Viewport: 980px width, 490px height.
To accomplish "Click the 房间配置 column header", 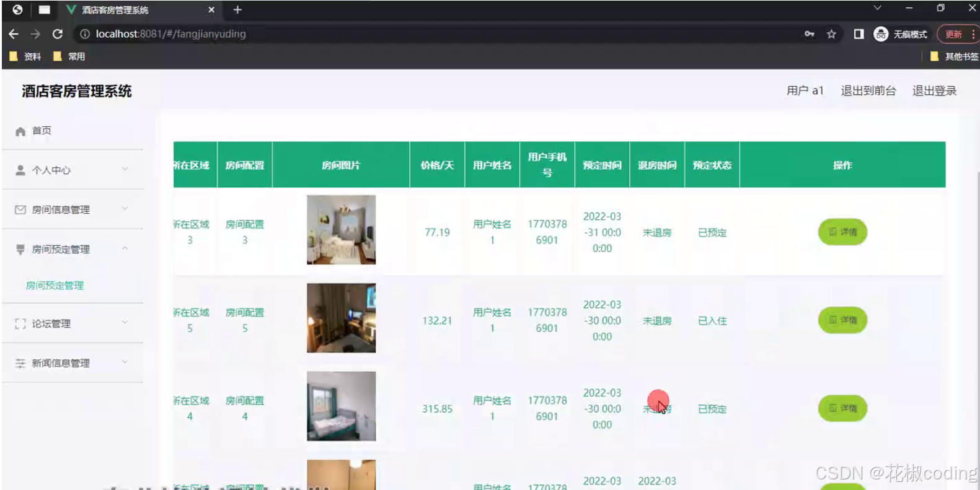I will click(x=245, y=165).
